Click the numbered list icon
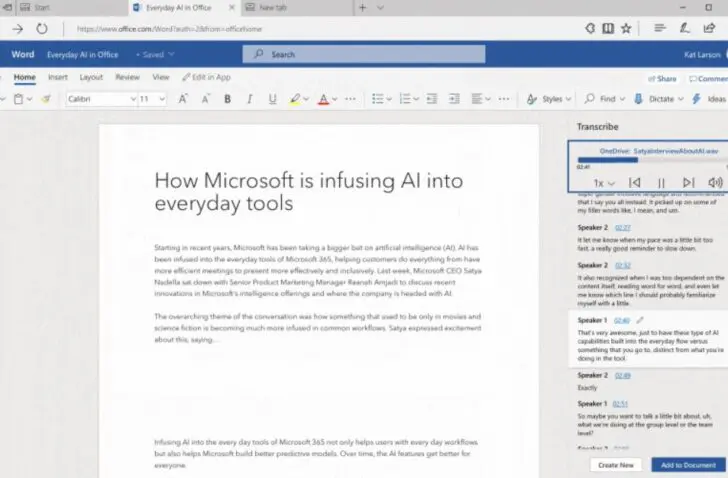728x478 pixels. tap(405, 99)
